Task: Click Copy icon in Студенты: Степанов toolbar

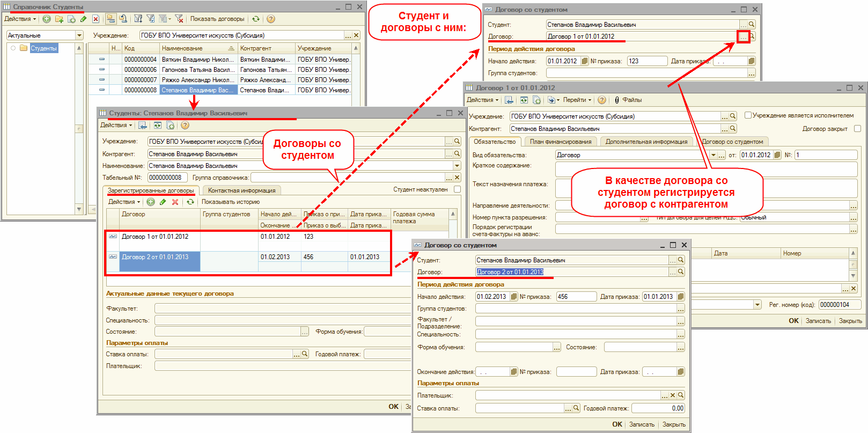Action: click(x=170, y=125)
